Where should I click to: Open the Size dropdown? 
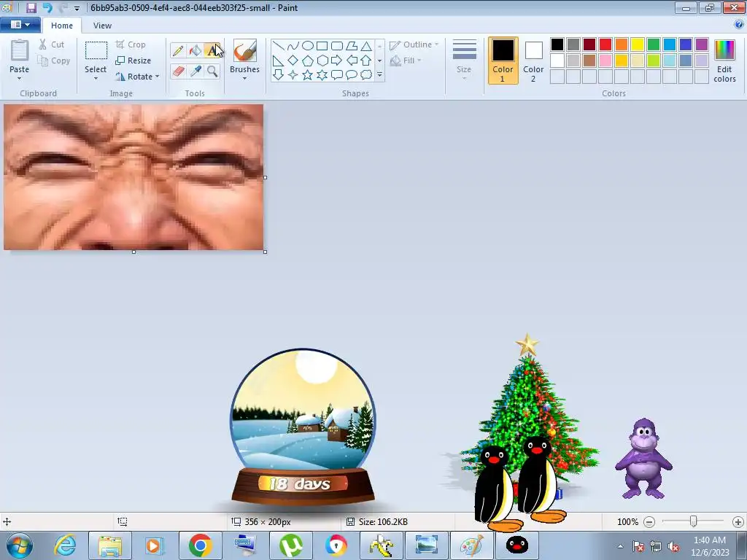465,60
